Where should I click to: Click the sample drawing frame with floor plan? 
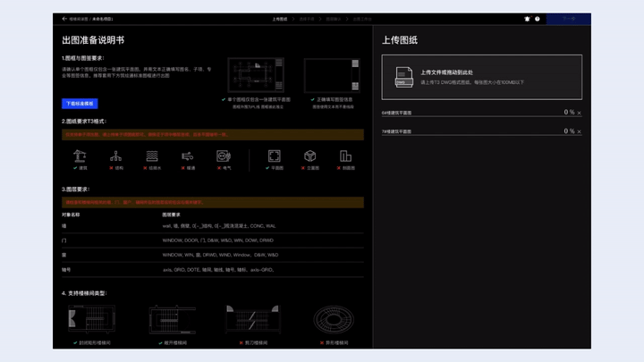(256, 75)
